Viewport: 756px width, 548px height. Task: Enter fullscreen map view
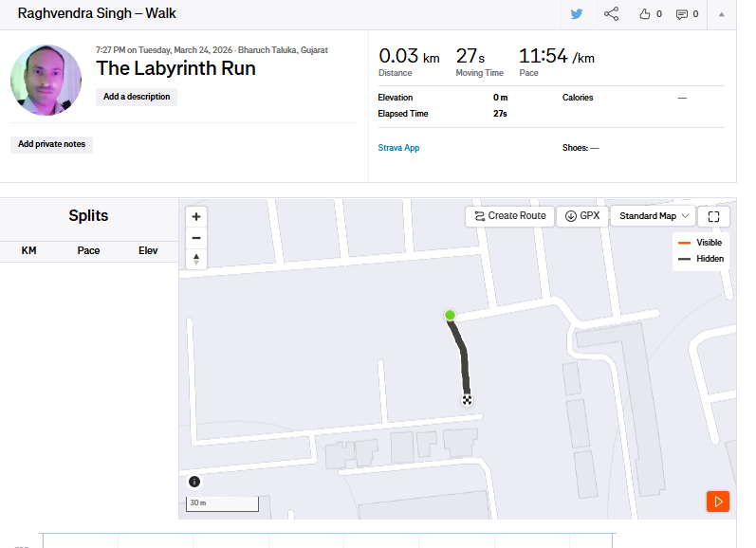[713, 216]
